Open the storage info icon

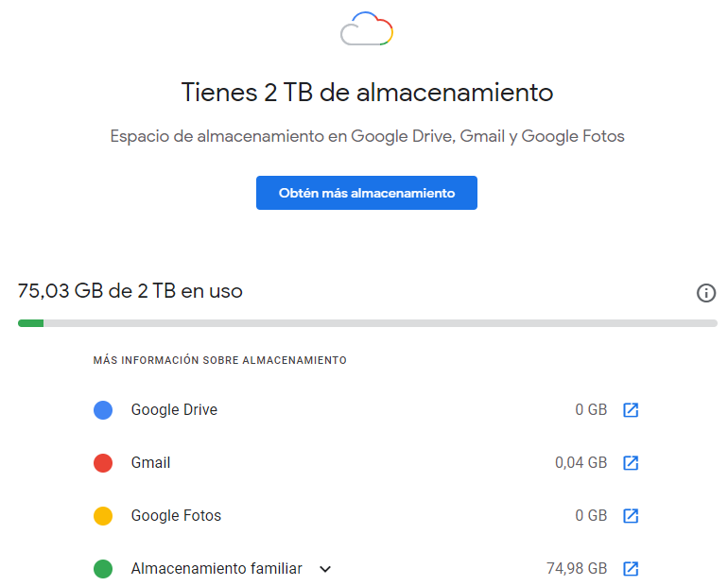pyautogui.click(x=706, y=293)
